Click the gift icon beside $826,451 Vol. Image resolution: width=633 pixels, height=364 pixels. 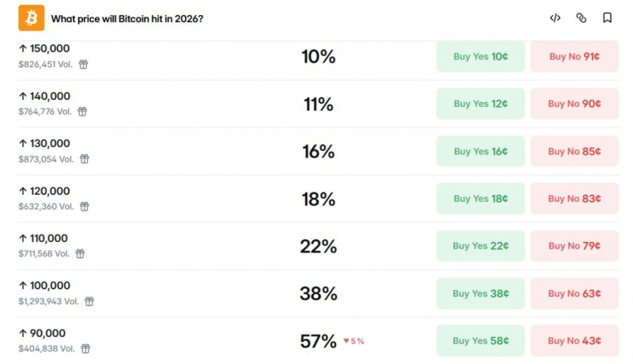(83, 64)
